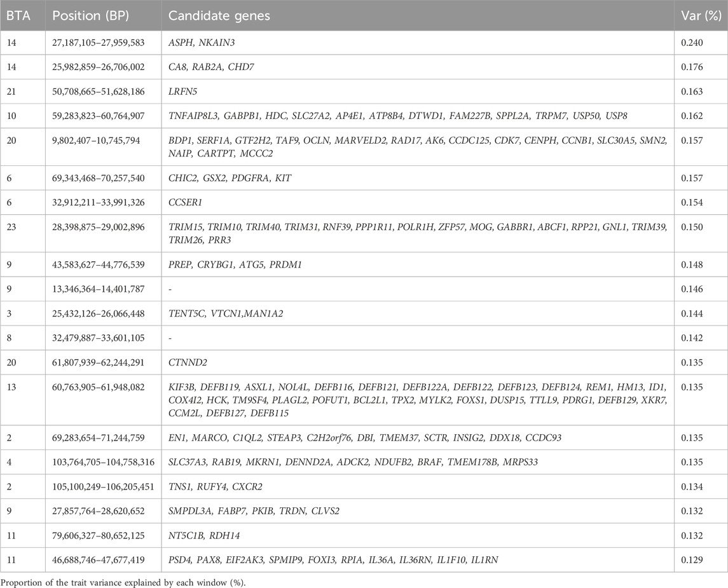The width and height of the screenshot is (728, 588).
Task: Click variance value 0.142
Action: (692, 338)
